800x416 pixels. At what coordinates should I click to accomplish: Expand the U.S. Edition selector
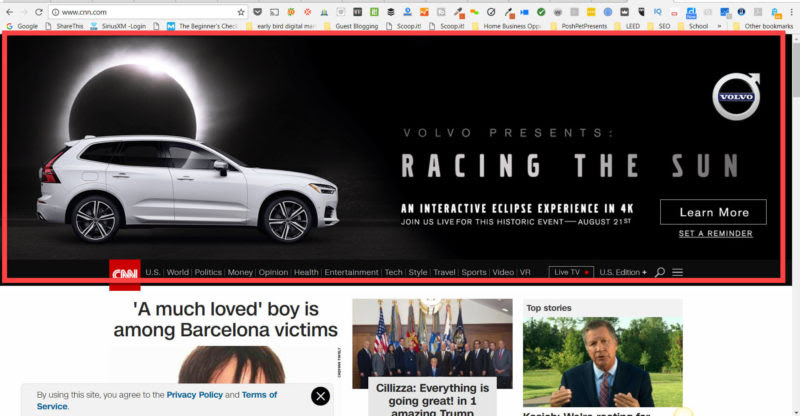point(623,273)
